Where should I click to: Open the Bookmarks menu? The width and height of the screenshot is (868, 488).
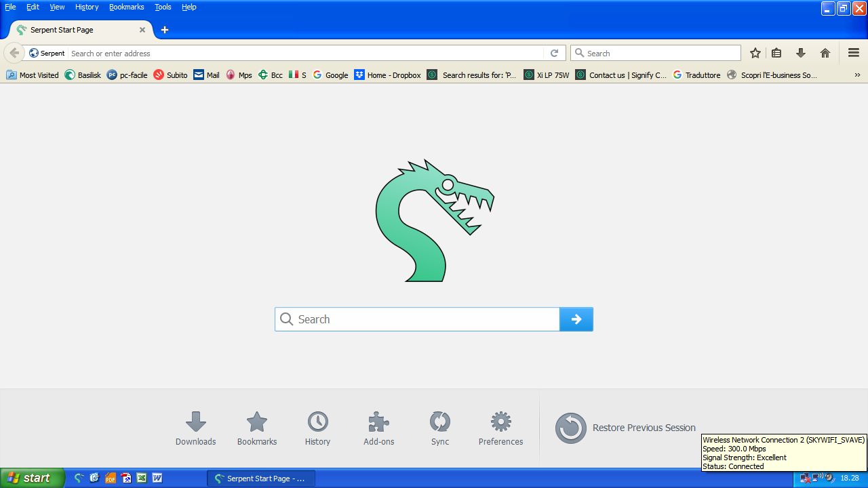pos(126,7)
